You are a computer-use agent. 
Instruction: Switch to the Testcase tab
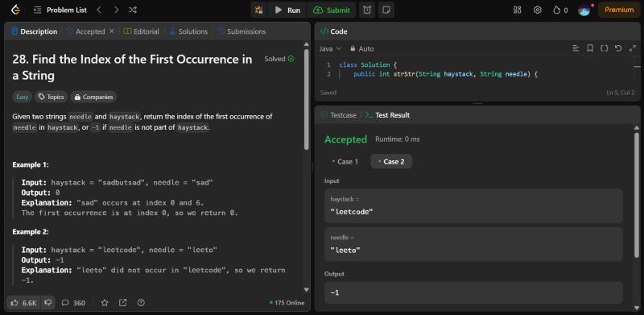pos(339,115)
